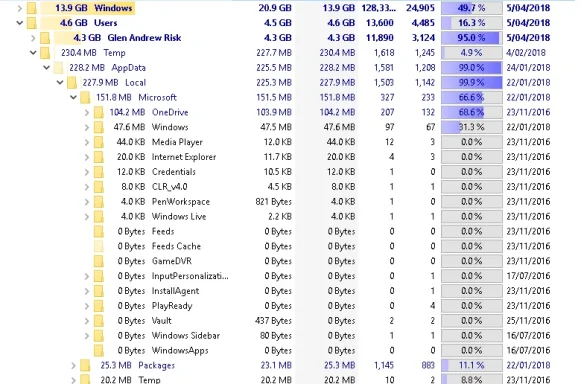
Task: Click the Media Player folder icon
Action: pyautogui.click(x=99, y=142)
